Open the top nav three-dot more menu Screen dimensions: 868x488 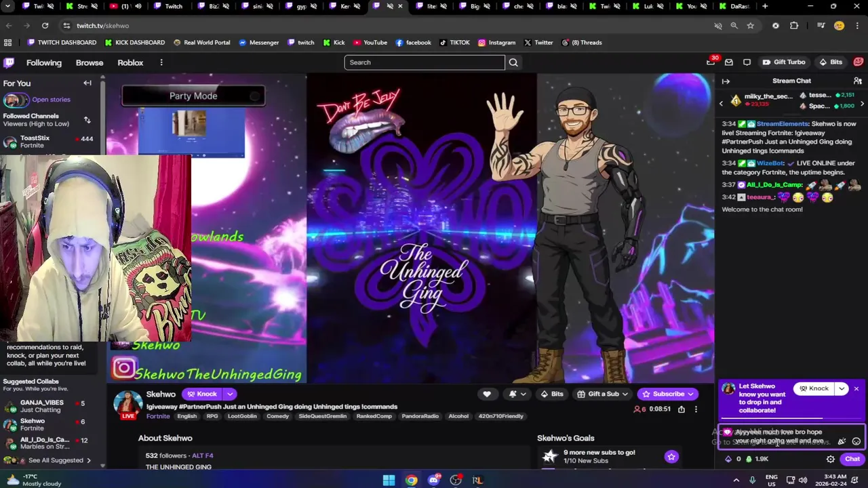(161, 62)
